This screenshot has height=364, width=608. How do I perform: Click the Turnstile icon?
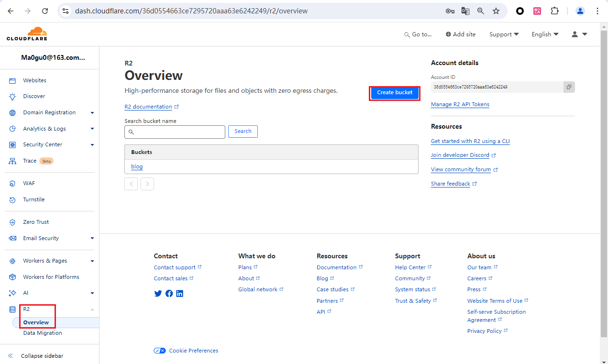pos(12,199)
